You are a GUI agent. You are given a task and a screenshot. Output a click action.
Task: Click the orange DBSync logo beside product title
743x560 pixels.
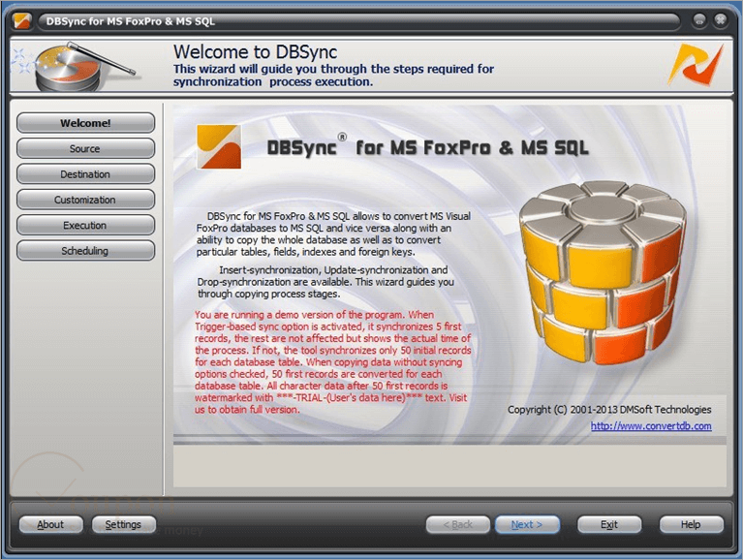219,146
